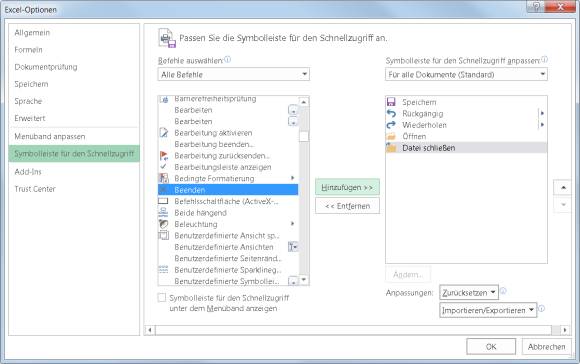This screenshot has width=580, height=364.
Task: Switch to the Menüband anpassen category
Action: click(50, 136)
